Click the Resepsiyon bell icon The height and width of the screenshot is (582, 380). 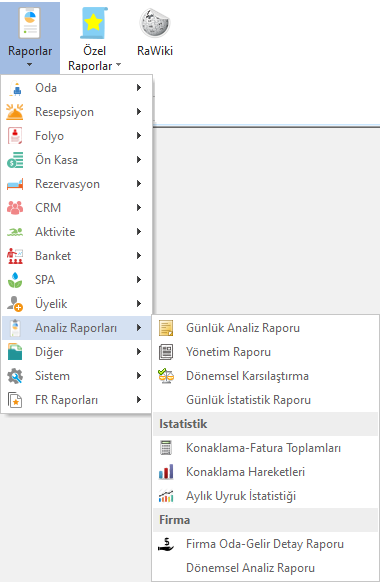[x=15, y=112]
